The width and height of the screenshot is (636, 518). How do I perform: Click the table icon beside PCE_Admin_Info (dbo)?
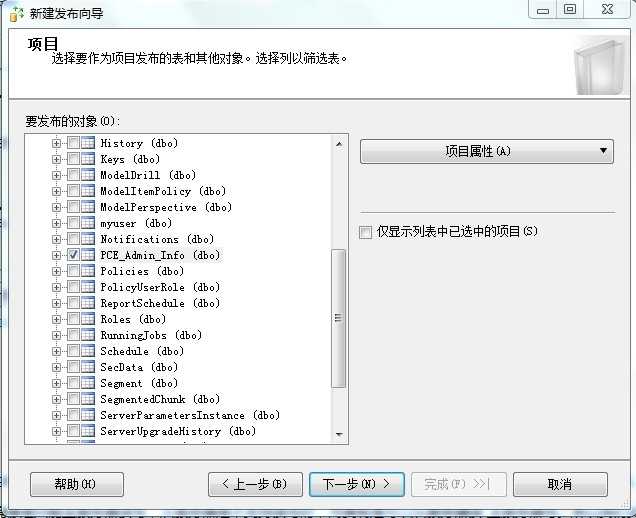click(x=88, y=255)
